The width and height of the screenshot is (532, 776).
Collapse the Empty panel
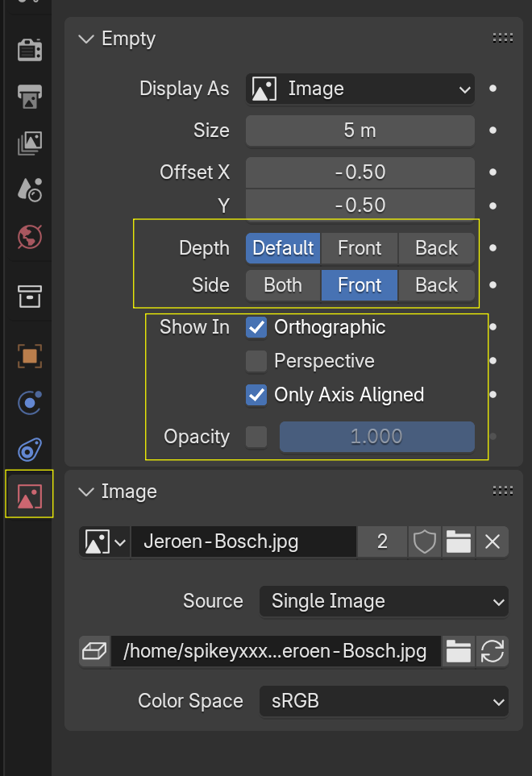87,39
